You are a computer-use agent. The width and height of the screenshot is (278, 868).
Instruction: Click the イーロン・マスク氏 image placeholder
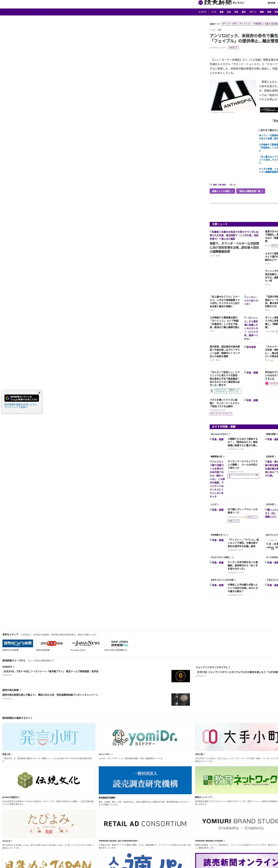(x=251, y=301)
